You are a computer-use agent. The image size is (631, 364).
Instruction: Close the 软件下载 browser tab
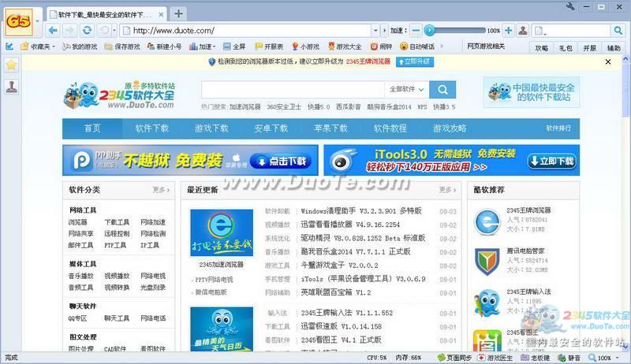pos(161,14)
